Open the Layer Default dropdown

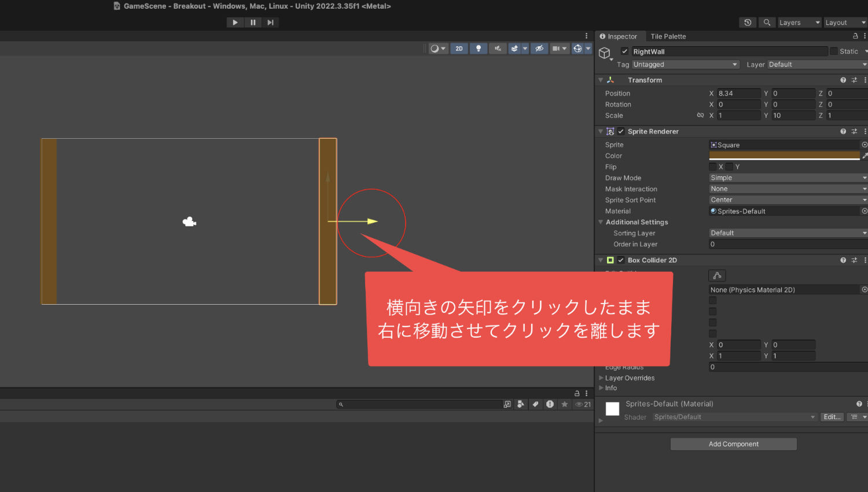(x=818, y=65)
